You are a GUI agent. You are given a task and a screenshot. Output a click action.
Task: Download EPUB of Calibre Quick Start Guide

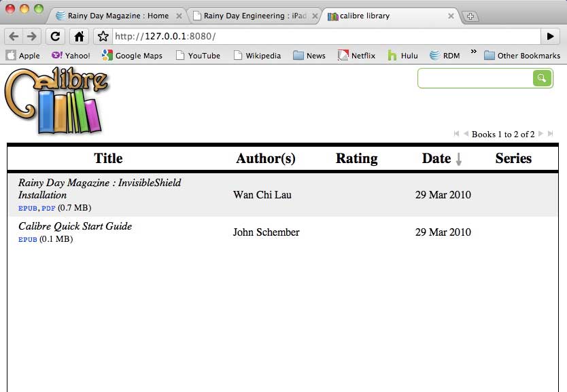click(28, 239)
